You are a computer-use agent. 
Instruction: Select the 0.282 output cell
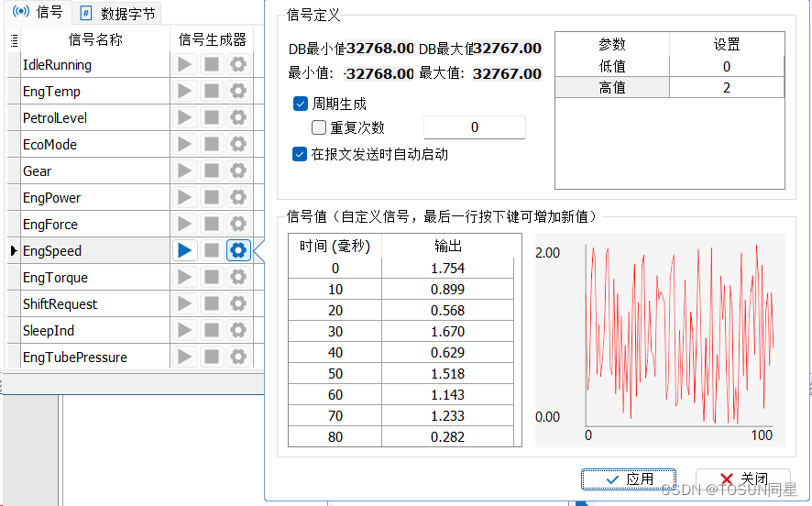tap(447, 437)
